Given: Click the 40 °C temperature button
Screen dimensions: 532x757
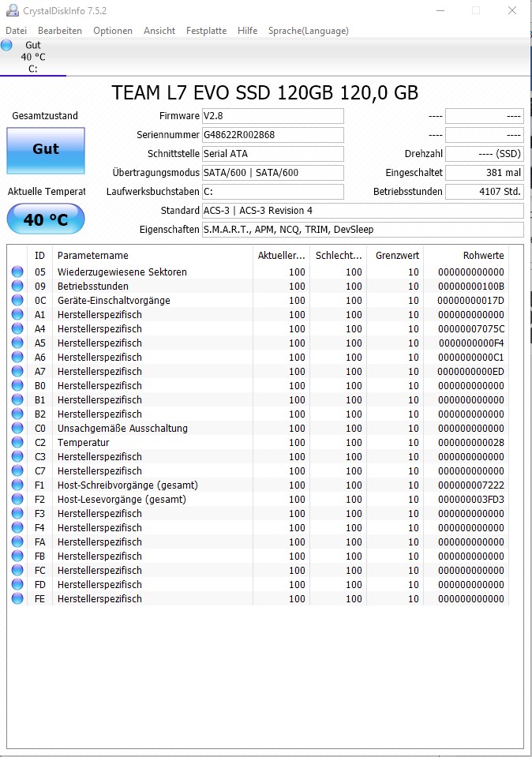Looking at the screenshot, I should (46, 219).
